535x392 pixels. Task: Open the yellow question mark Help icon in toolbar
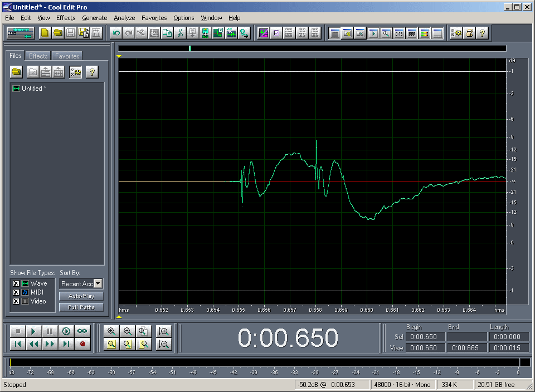[x=482, y=33]
